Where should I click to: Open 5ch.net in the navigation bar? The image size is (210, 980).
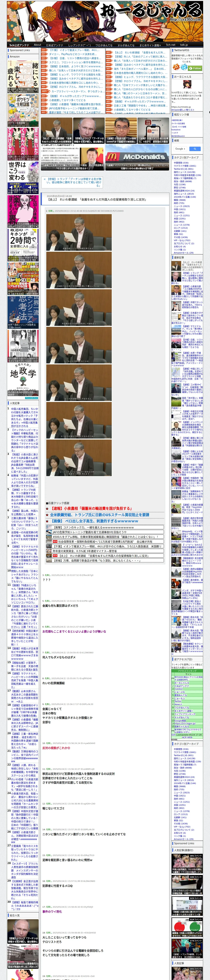click(170, 45)
